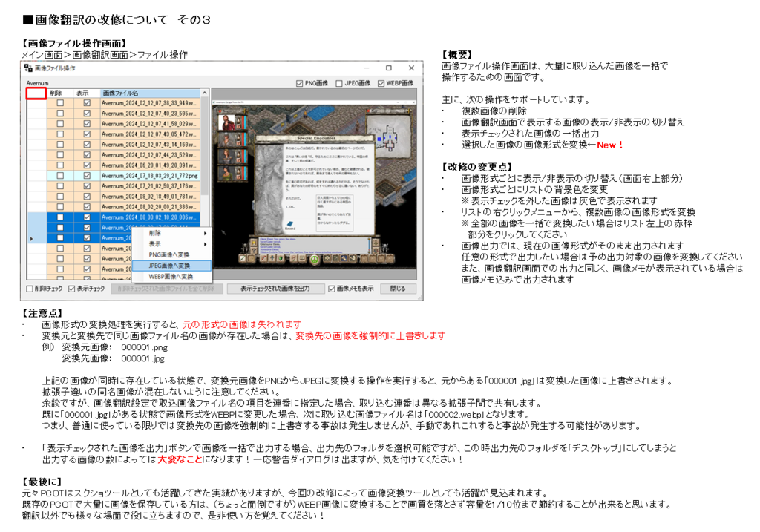This screenshot has width=760, height=532.
Task: Enable the JPEG画像 filter checkbox
Action: click(339, 83)
